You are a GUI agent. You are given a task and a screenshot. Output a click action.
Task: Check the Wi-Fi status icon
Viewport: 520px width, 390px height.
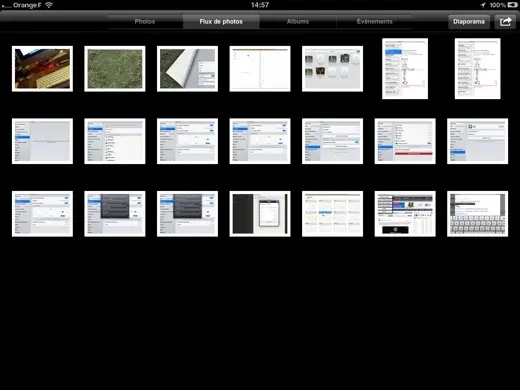tap(49, 5)
